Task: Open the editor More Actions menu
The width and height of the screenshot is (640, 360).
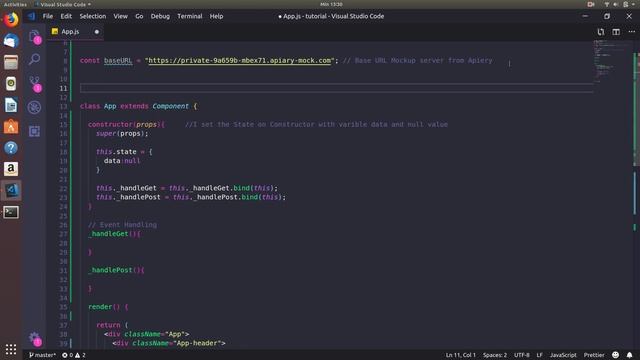Action: pos(631,32)
